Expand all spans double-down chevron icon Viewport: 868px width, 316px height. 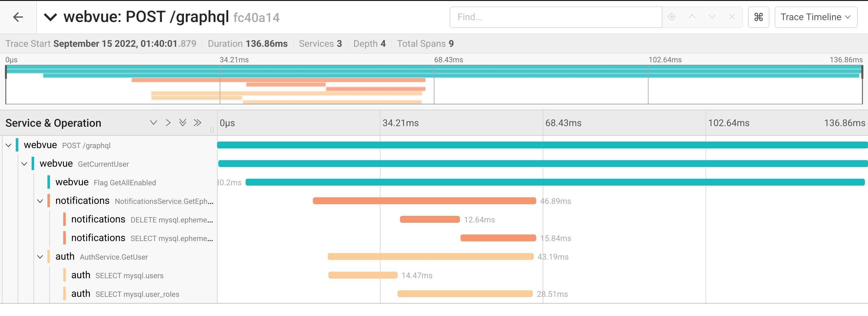(183, 123)
